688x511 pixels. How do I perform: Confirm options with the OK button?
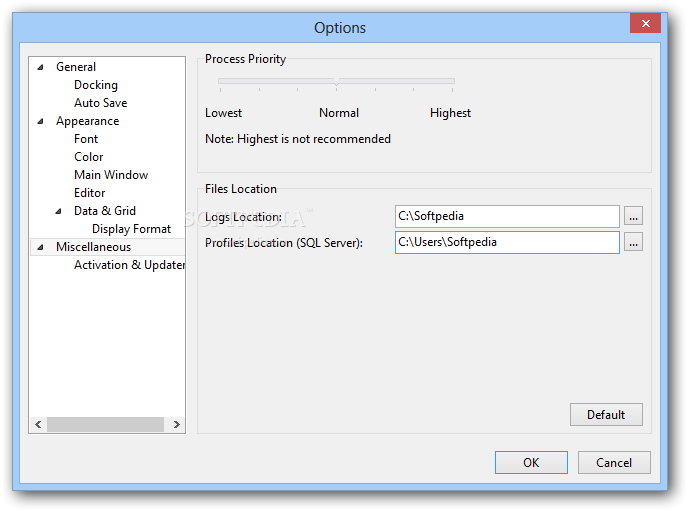[x=531, y=462]
